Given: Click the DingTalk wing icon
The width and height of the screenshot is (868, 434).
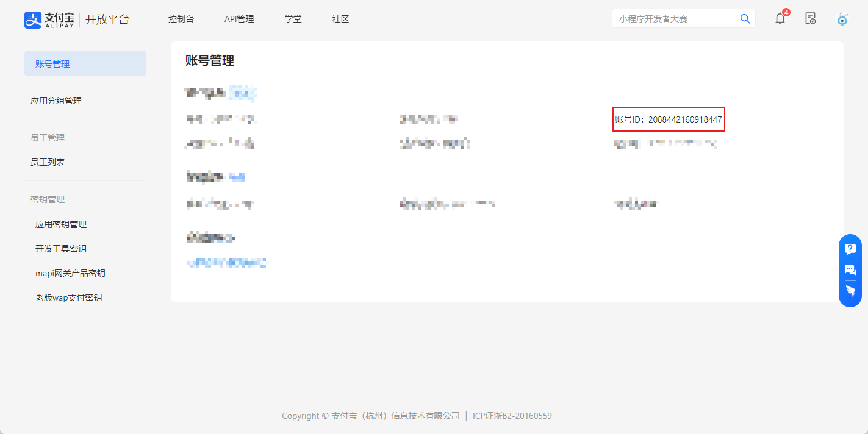Looking at the screenshot, I should [850, 291].
